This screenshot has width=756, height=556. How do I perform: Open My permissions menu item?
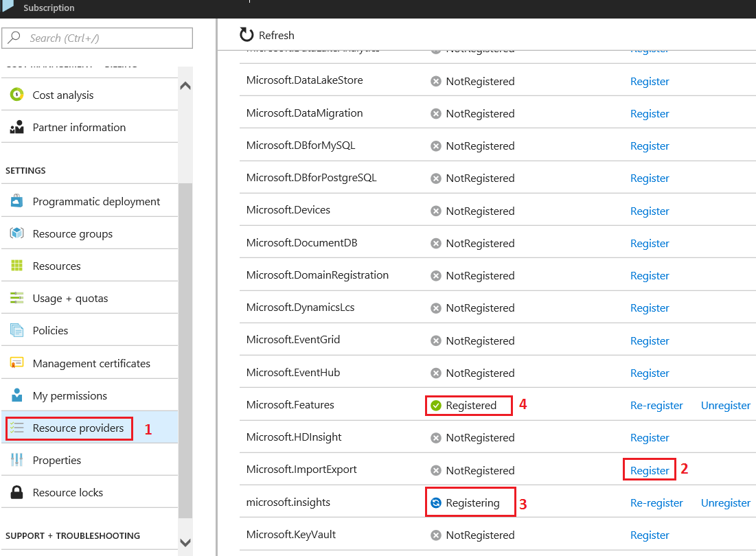click(90, 395)
